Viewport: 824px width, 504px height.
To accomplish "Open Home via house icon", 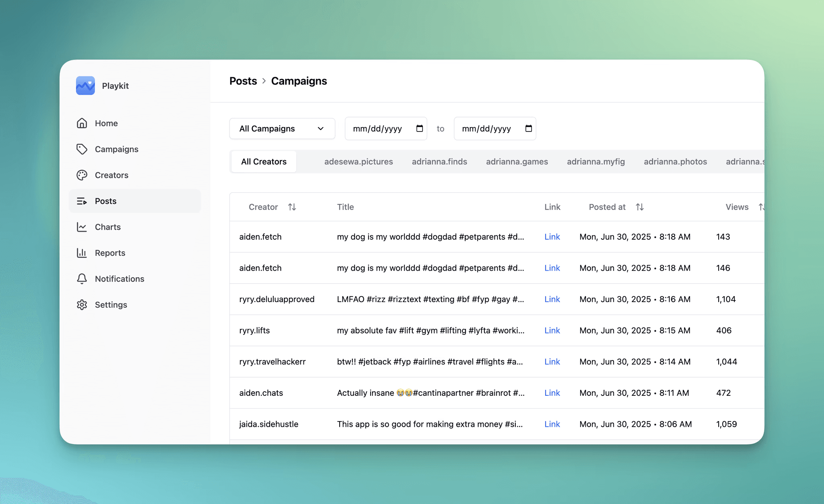I will (x=82, y=123).
